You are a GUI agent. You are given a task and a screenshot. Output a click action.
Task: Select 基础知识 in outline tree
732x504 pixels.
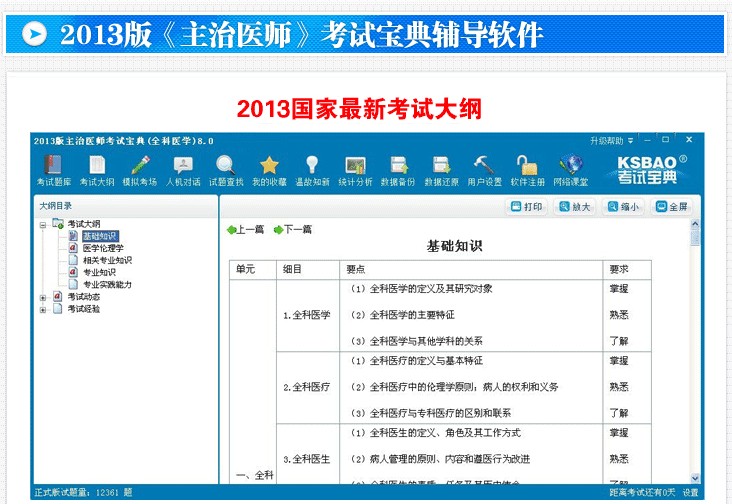[x=100, y=236]
